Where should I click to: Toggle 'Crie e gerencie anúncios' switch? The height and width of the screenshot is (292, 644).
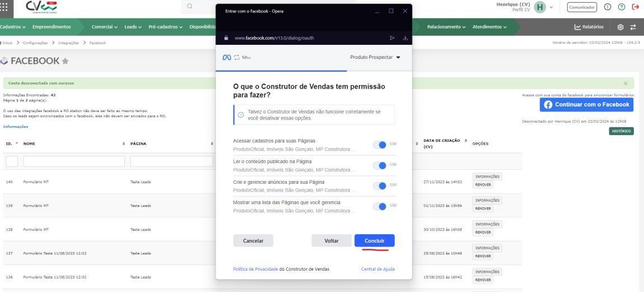point(380,186)
